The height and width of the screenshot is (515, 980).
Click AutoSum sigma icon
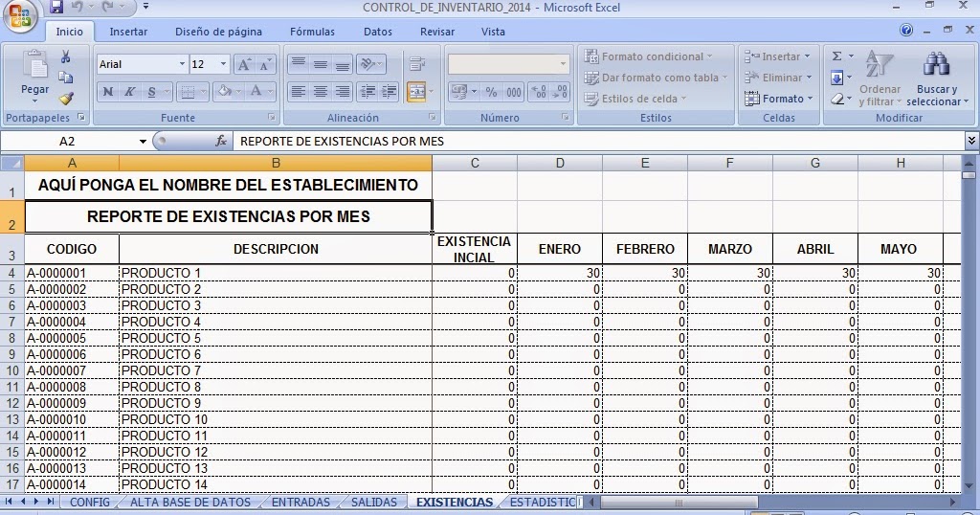(x=836, y=56)
